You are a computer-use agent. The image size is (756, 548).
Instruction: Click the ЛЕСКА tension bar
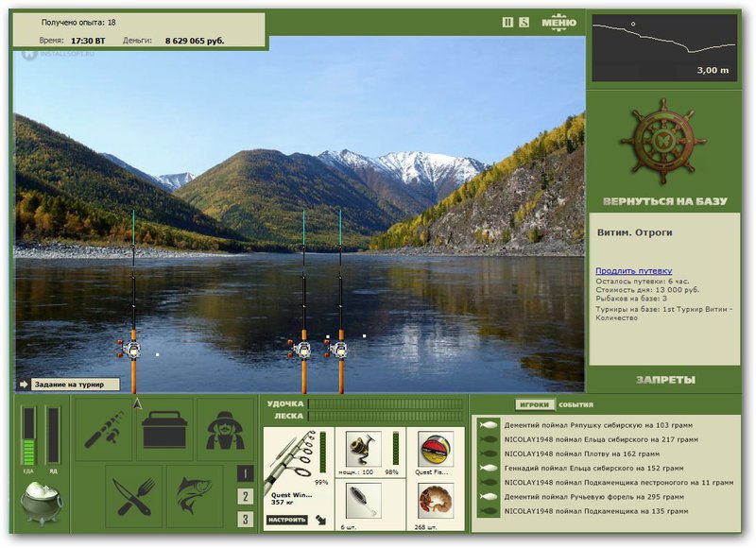385,416
